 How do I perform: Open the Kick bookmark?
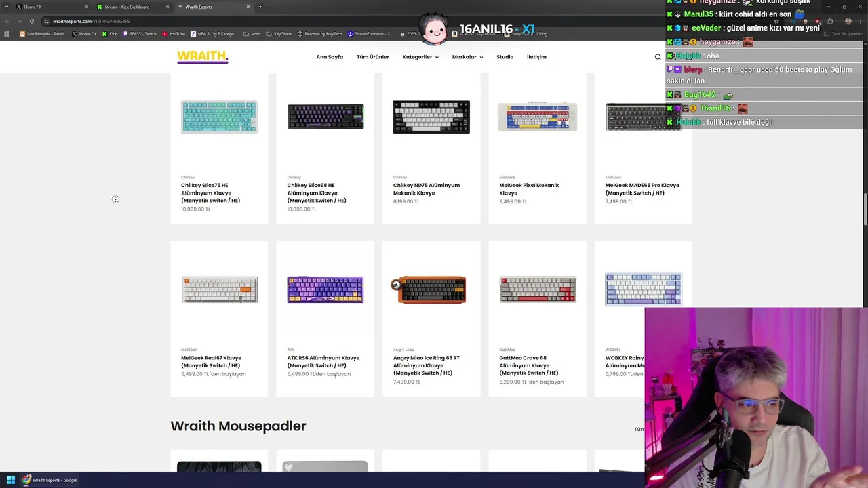(x=110, y=34)
